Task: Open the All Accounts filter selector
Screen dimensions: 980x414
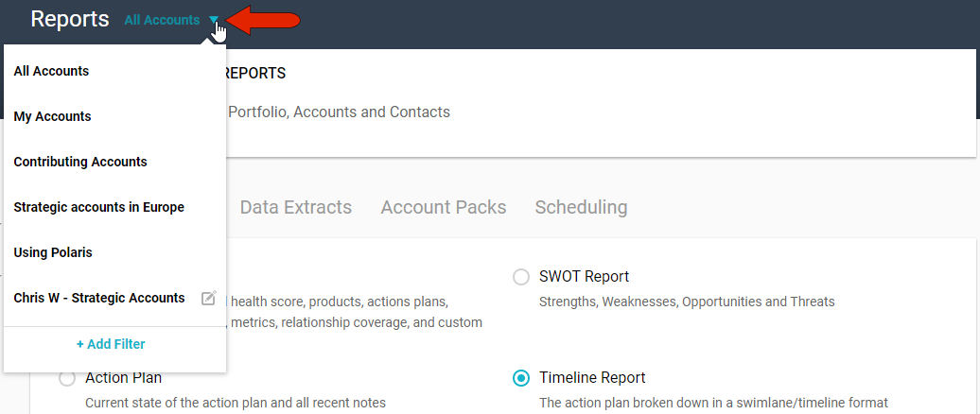Action: pyautogui.click(x=162, y=20)
